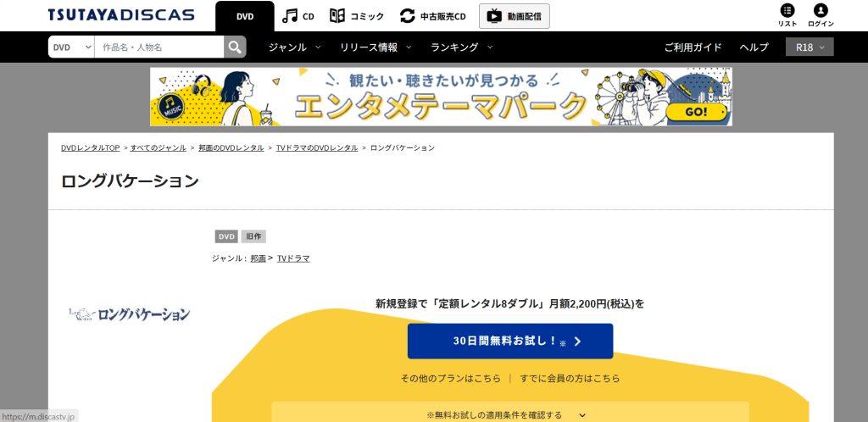Open the リスト list icon

[x=787, y=10]
